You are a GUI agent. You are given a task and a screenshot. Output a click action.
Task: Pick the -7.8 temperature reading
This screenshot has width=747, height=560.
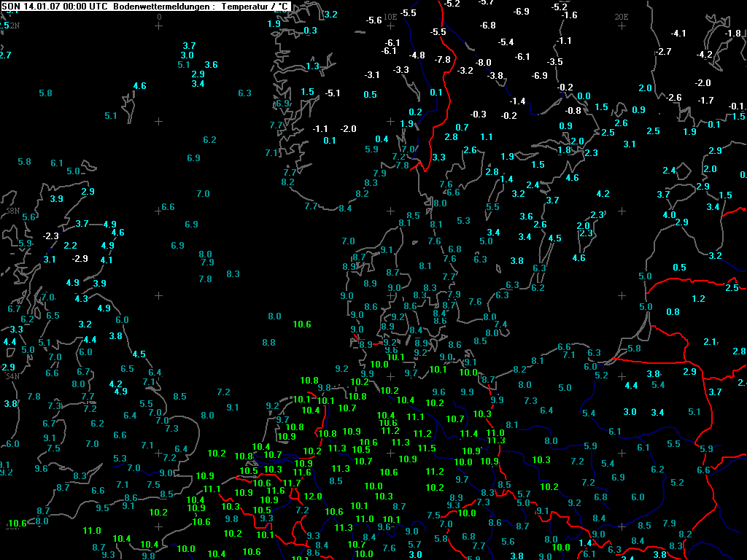pos(442,60)
